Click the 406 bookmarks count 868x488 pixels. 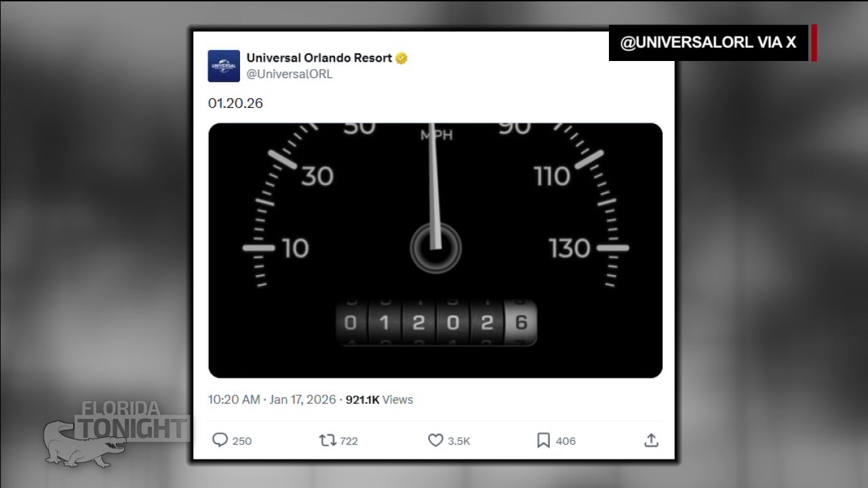click(566, 441)
